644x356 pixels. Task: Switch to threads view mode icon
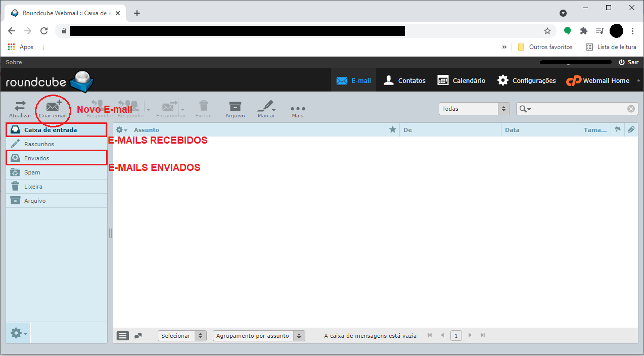point(138,336)
